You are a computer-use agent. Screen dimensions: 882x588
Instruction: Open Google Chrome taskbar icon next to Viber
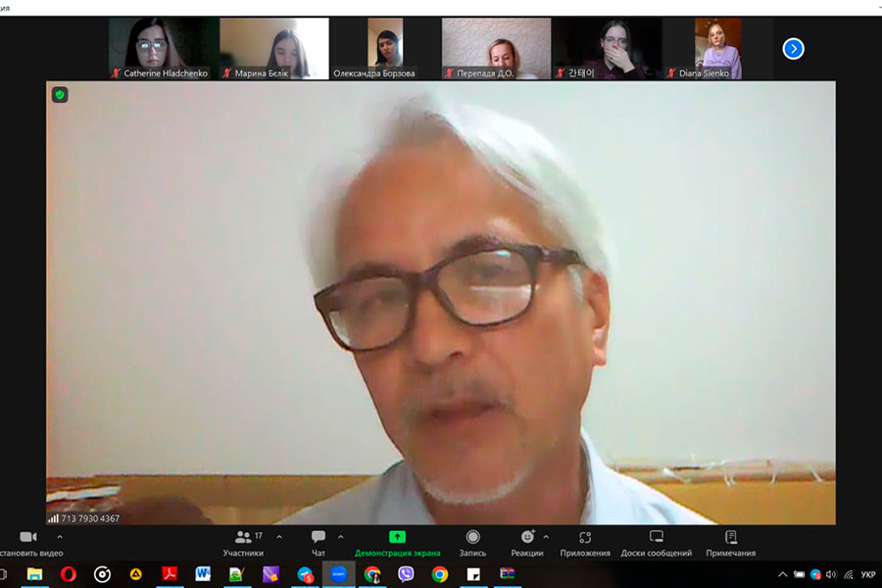pos(440,574)
